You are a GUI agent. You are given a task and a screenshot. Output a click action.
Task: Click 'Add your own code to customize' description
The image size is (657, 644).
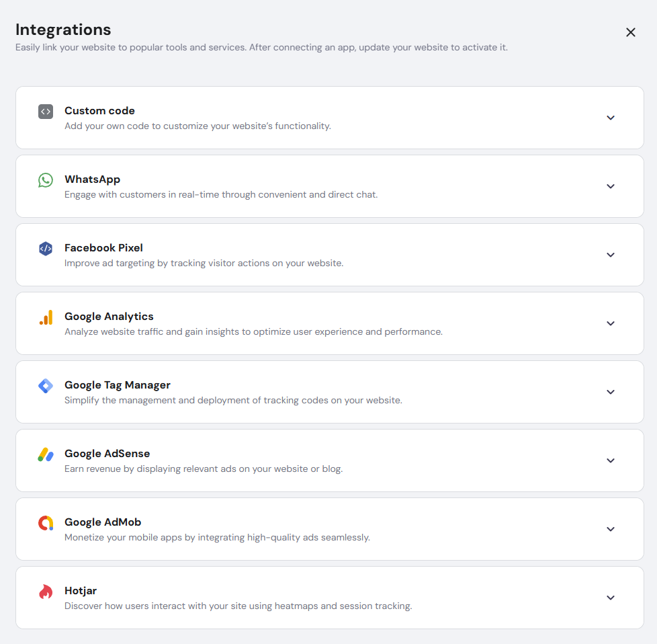198,126
